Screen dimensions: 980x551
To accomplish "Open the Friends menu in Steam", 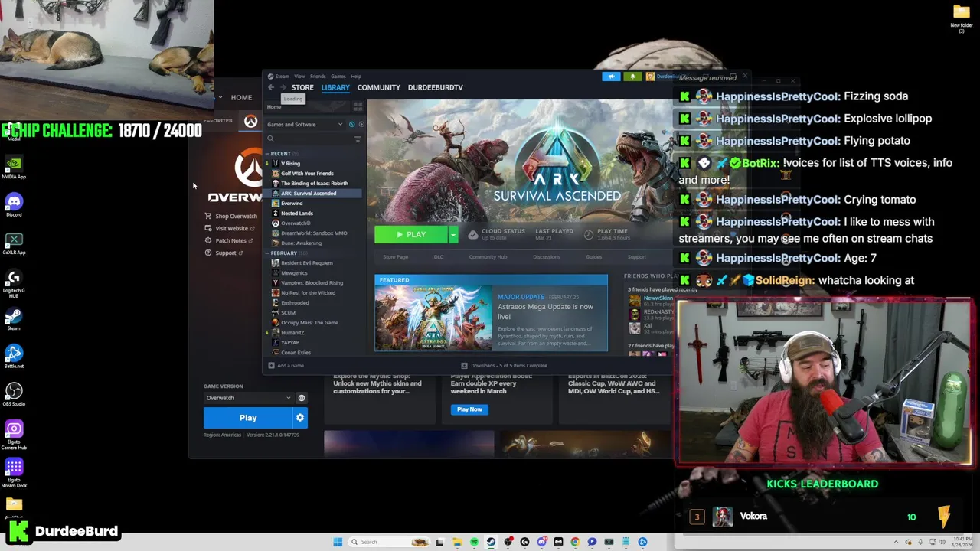I will (x=318, y=77).
